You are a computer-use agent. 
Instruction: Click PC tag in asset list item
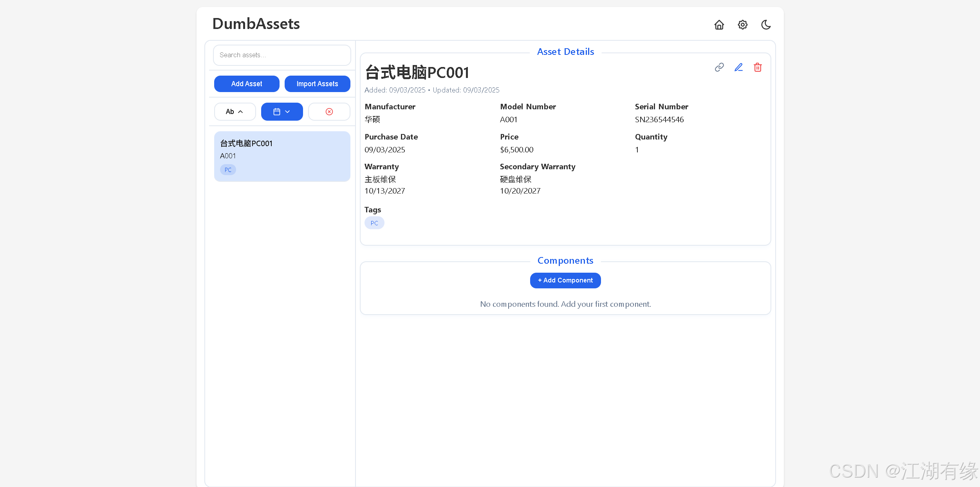228,170
